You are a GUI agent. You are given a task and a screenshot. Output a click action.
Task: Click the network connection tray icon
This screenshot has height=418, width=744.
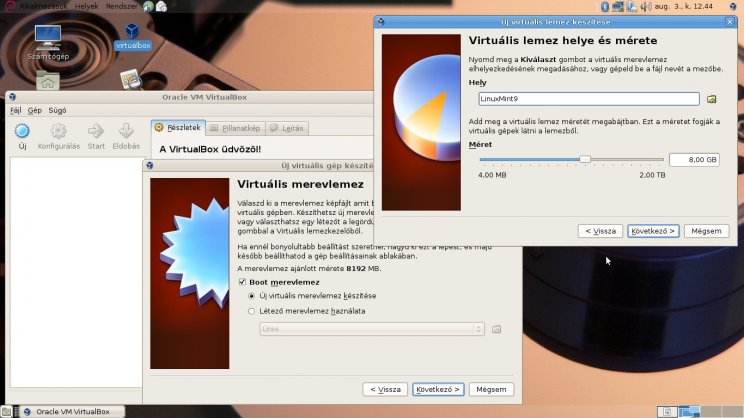(618, 6)
